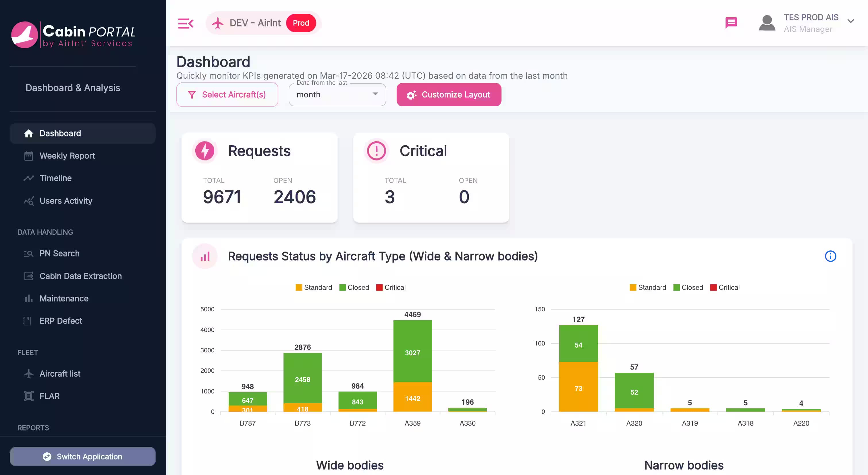Click the Cabin Portal logo
Viewport: 868px width, 475px height.
(73, 35)
